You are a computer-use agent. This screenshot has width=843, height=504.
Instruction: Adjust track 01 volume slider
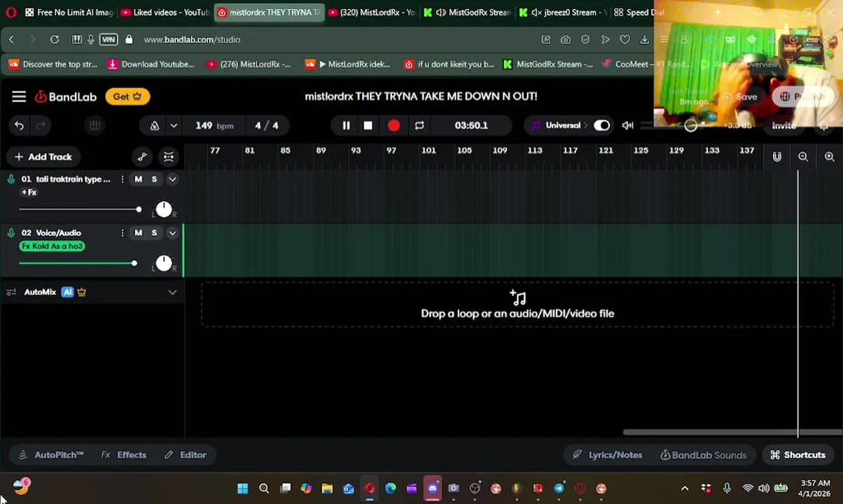coord(79,209)
